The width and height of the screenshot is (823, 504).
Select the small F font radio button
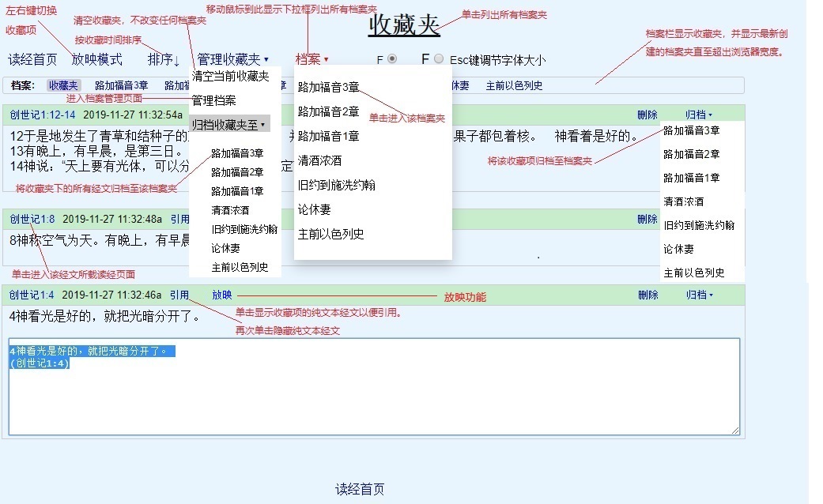392,59
